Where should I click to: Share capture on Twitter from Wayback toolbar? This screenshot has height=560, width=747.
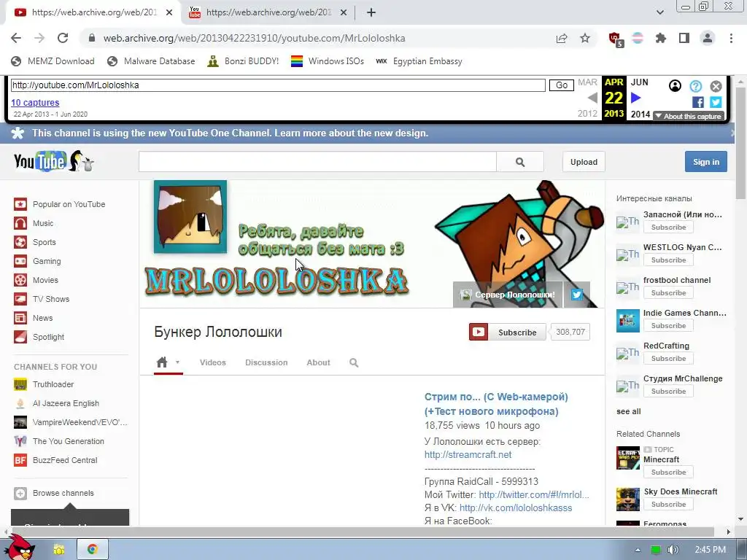click(716, 102)
